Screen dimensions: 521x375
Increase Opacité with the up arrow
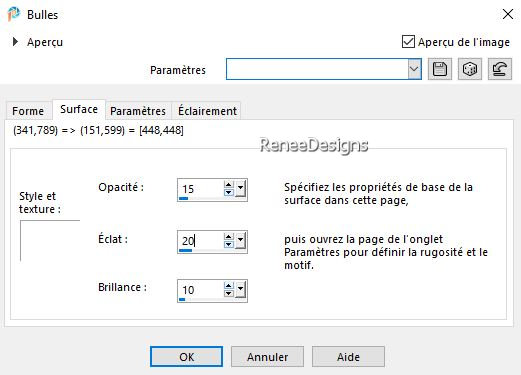pos(228,185)
